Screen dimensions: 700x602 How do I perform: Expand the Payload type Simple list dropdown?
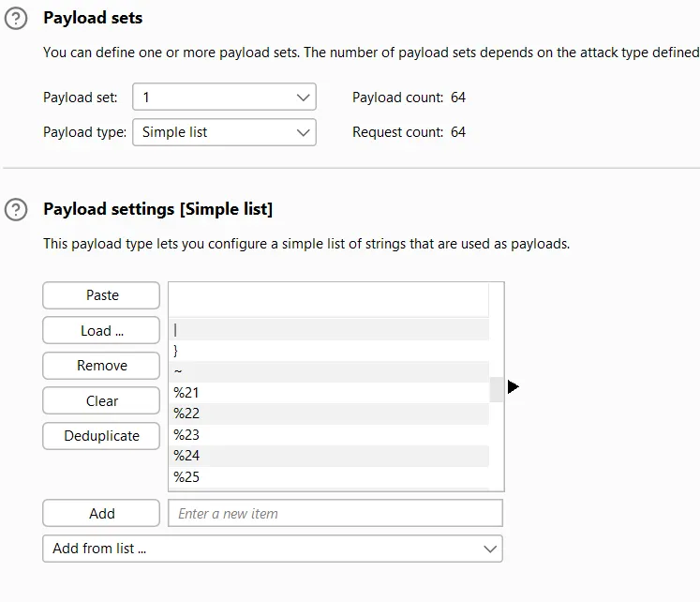point(224,132)
